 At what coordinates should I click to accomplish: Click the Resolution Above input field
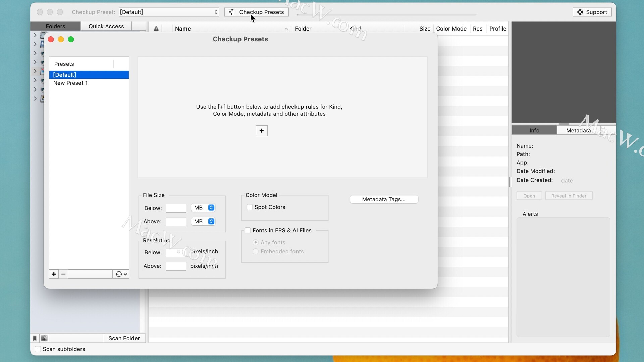pos(176,266)
